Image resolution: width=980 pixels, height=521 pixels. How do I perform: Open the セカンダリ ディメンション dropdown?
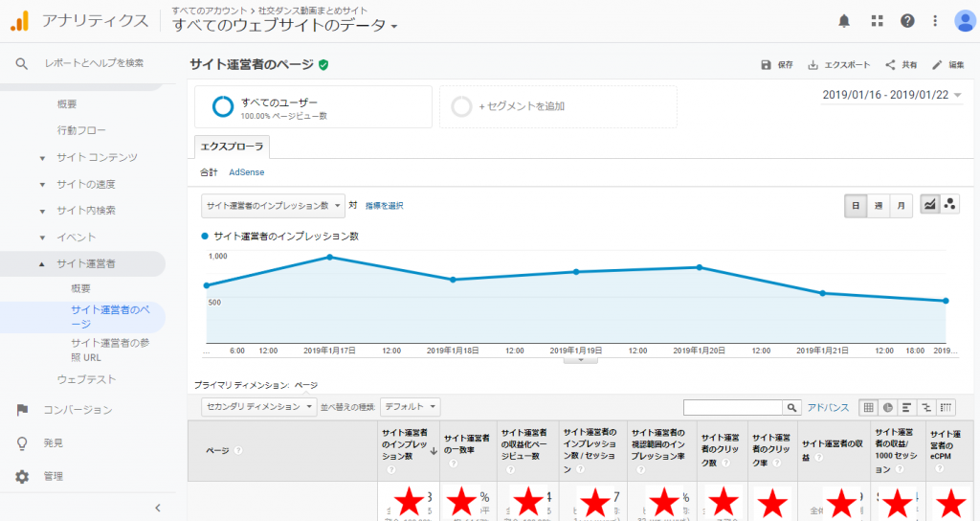(x=258, y=407)
